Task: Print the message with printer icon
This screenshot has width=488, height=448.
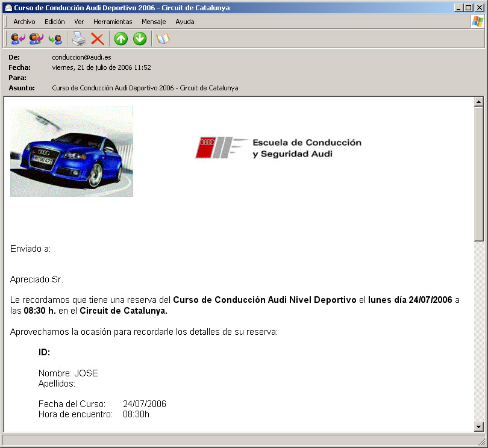Action: tap(79, 39)
